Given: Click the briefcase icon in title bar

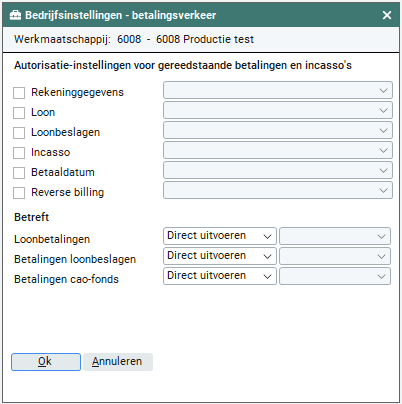Looking at the screenshot, I should (x=15, y=15).
